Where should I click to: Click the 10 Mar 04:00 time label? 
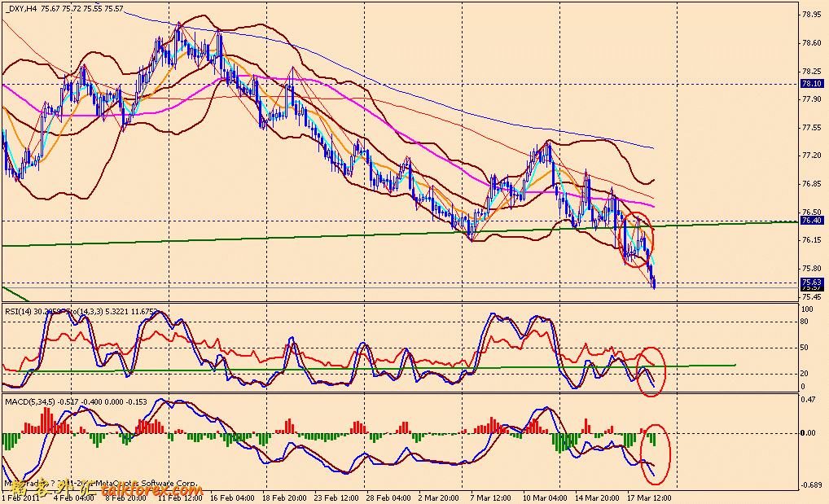click(545, 498)
